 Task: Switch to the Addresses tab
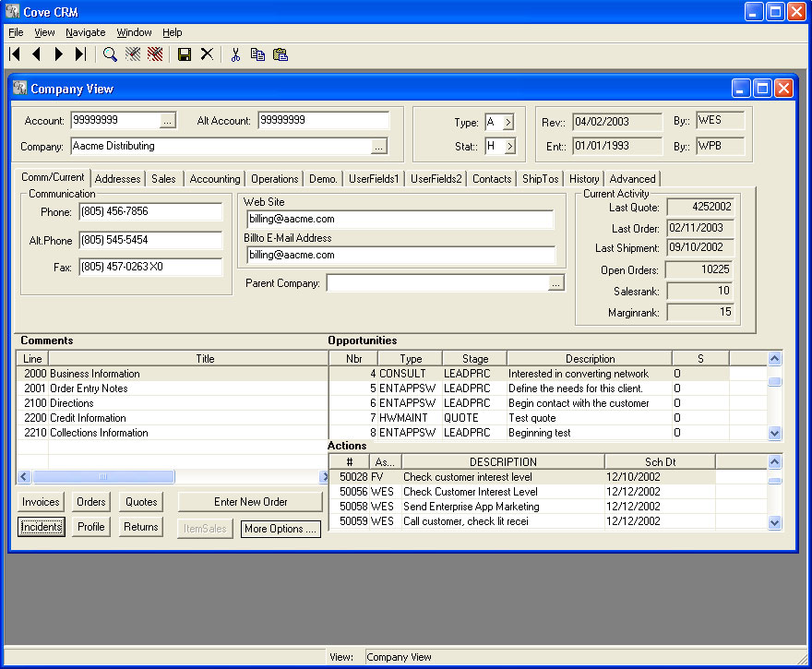[117, 179]
